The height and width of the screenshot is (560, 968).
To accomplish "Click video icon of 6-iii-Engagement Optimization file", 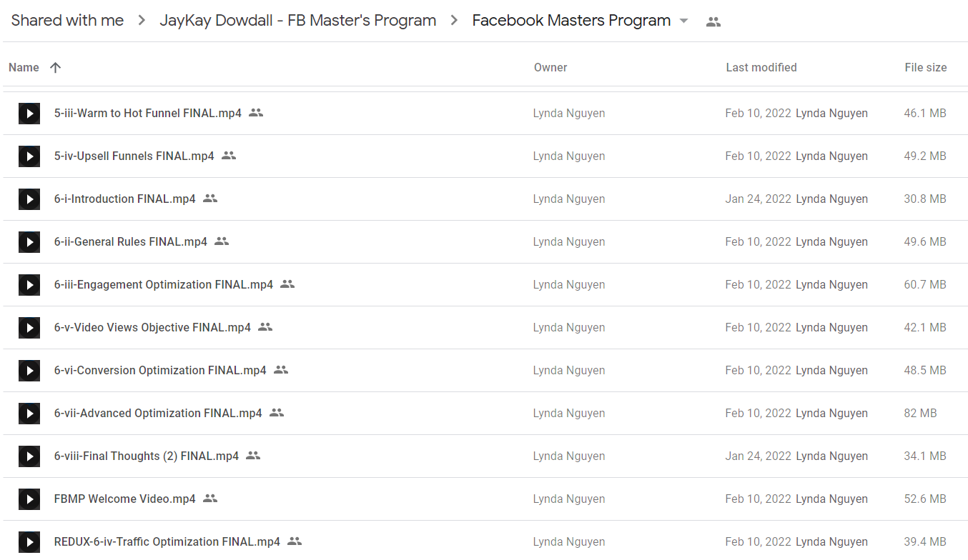I will 29,284.
